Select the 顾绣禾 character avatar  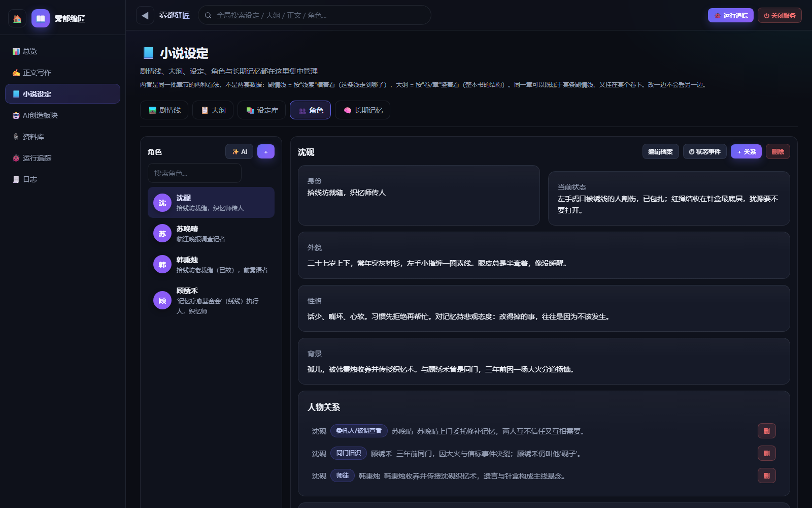[x=162, y=300]
